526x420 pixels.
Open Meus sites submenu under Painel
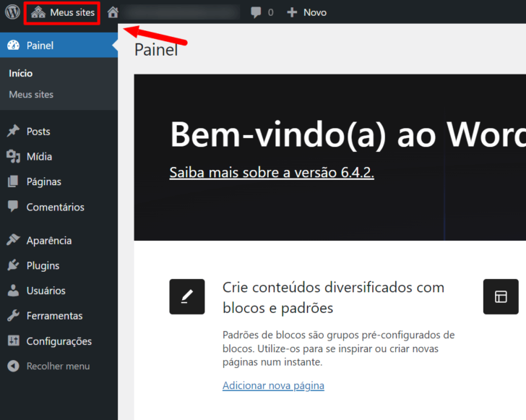(31, 95)
